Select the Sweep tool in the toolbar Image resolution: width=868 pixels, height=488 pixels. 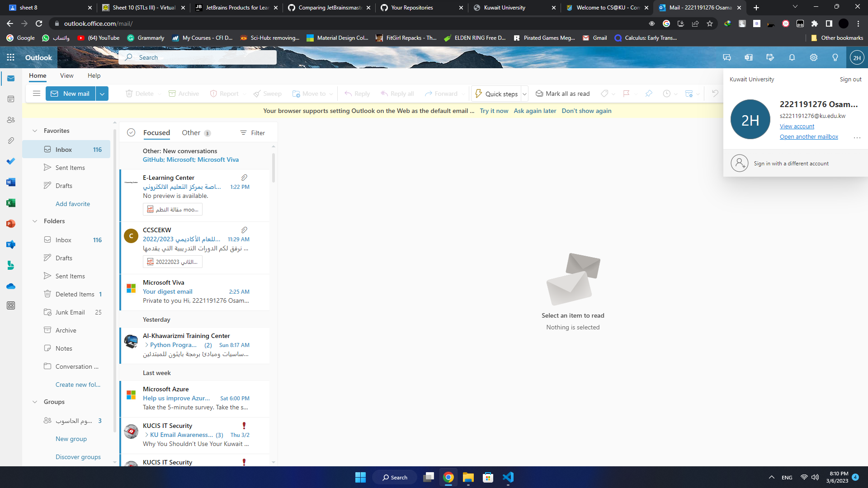point(267,94)
